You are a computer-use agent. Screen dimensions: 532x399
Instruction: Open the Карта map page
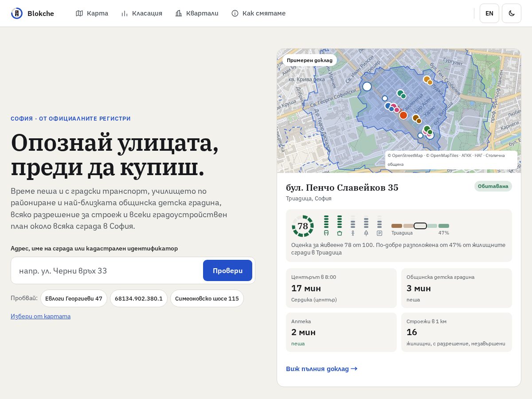(x=92, y=13)
